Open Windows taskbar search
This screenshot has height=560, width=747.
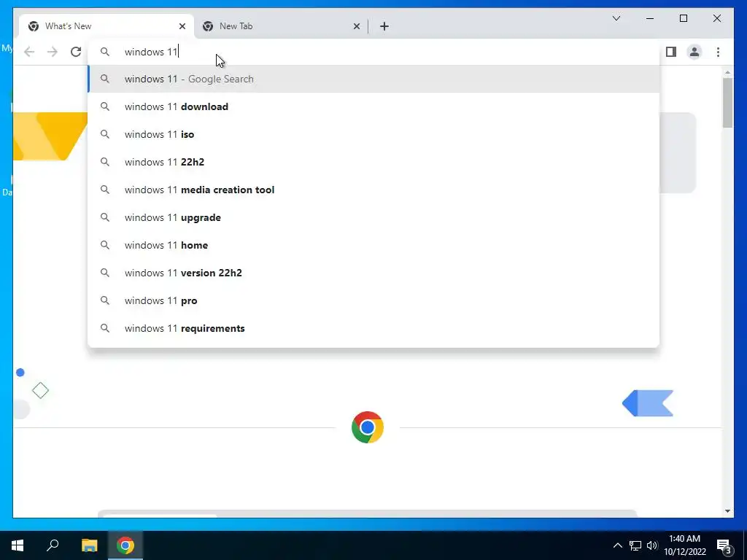coord(53,545)
